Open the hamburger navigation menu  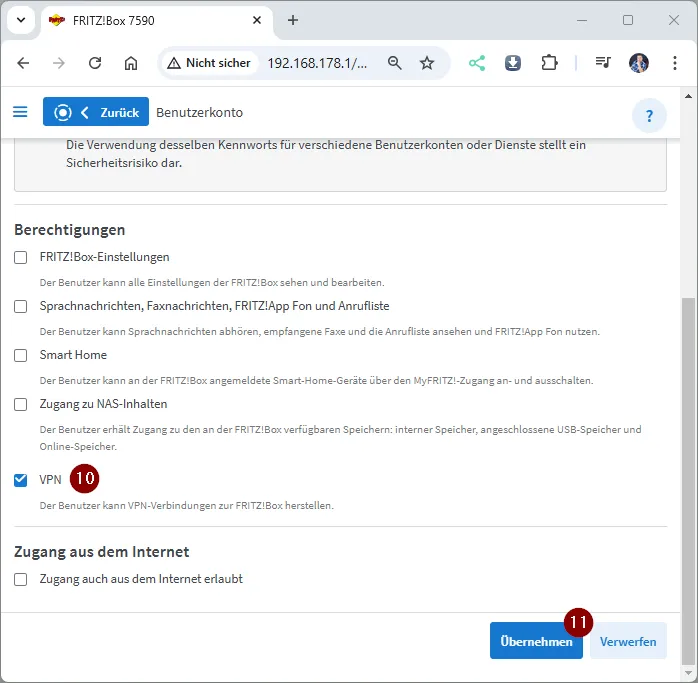click(20, 112)
